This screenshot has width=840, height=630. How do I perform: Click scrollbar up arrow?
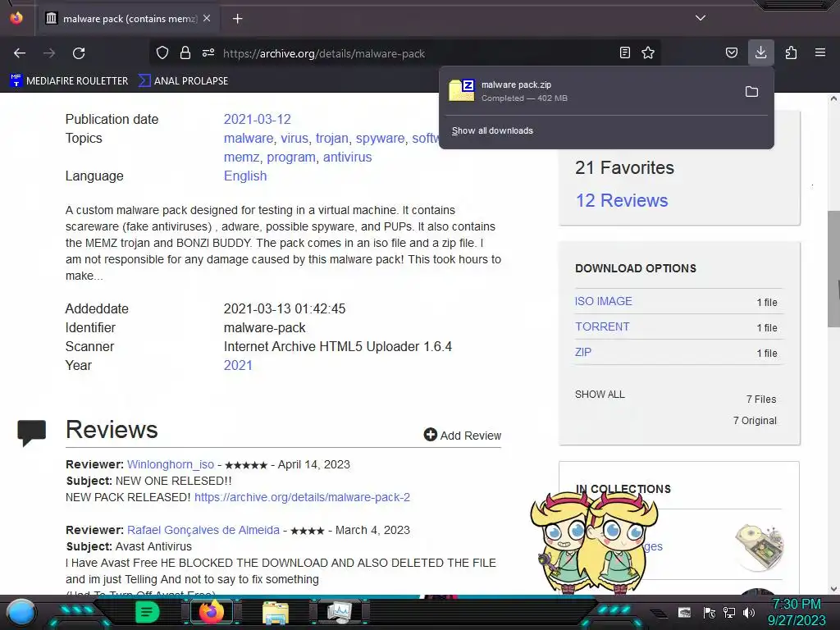(833, 98)
